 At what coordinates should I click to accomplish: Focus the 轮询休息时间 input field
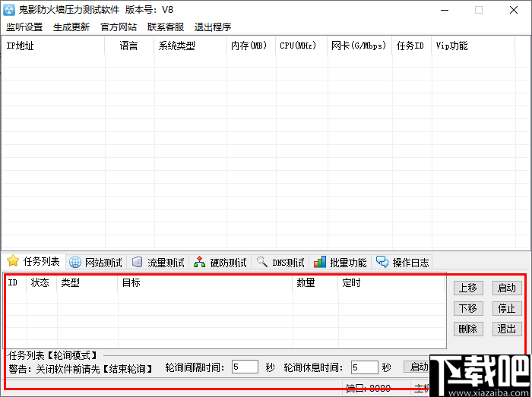pyautogui.click(x=365, y=367)
